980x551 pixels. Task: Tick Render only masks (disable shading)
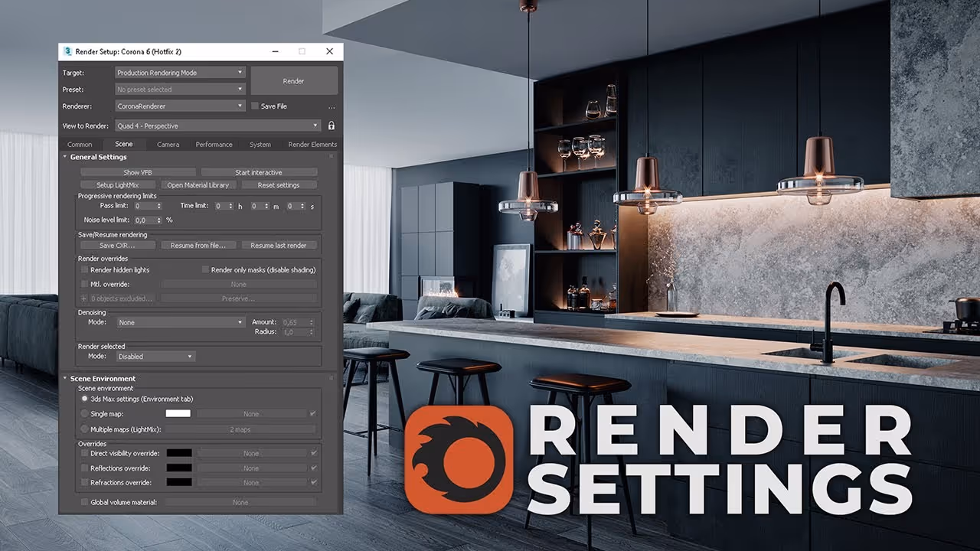click(x=205, y=270)
